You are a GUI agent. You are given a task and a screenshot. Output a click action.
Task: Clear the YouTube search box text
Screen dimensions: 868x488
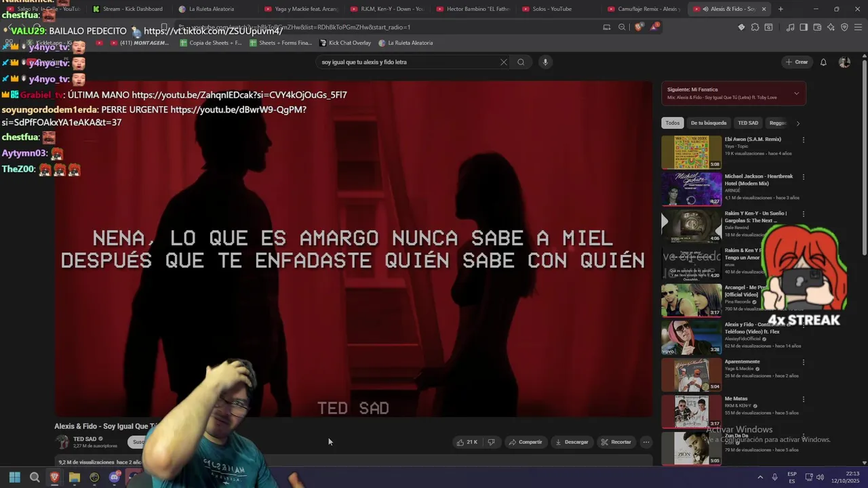pos(503,62)
